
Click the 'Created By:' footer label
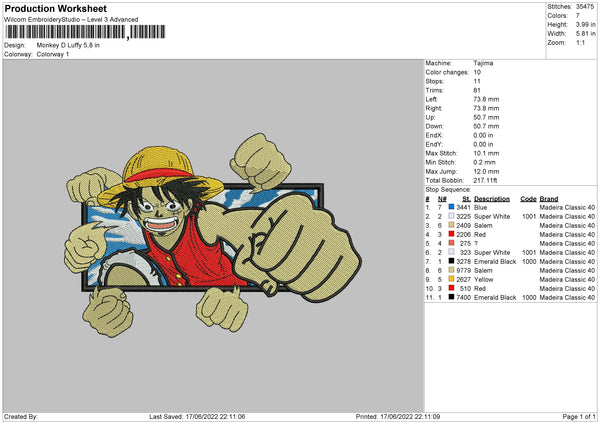click(x=21, y=416)
